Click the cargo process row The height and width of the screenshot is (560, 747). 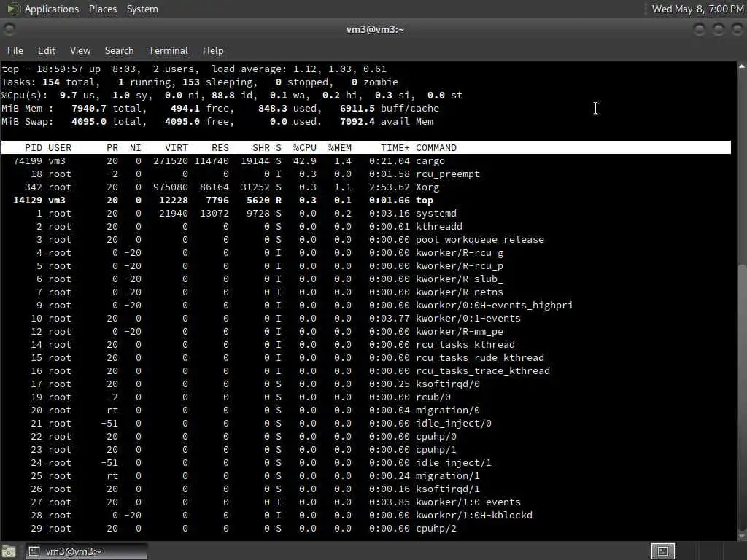tap(366, 161)
